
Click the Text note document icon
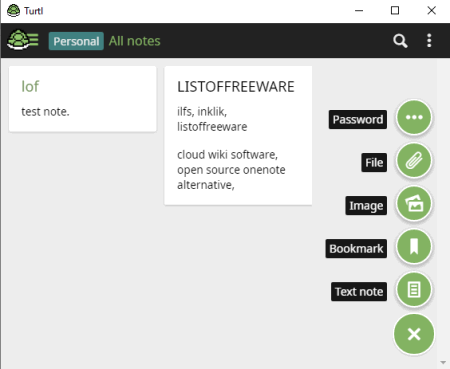click(x=414, y=290)
